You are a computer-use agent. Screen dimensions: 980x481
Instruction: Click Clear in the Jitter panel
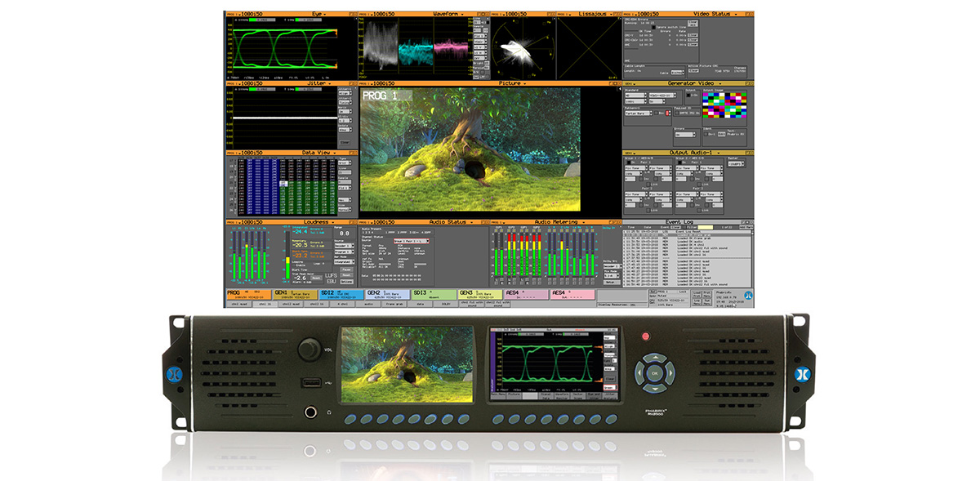(345, 140)
